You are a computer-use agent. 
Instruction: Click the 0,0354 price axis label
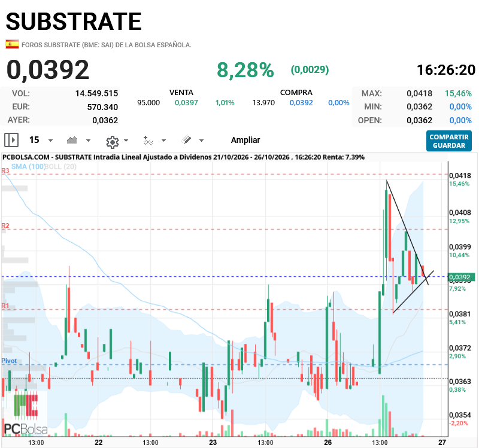tap(460, 415)
